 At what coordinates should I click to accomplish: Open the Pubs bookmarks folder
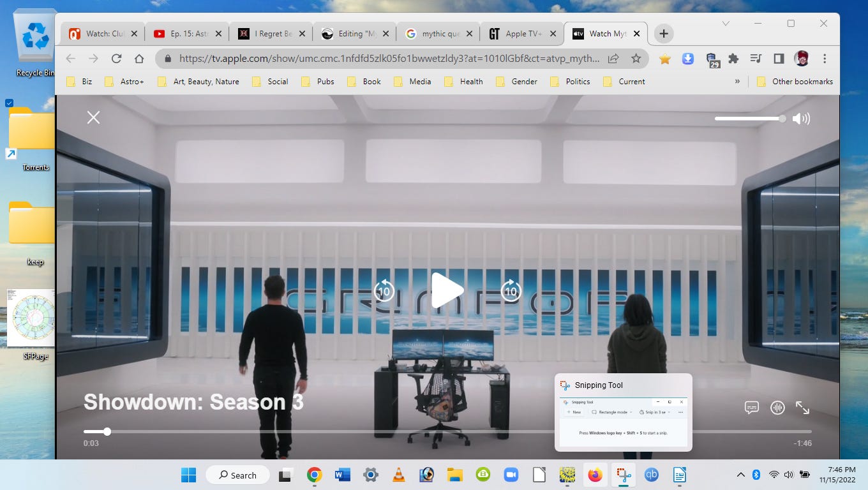click(x=317, y=82)
